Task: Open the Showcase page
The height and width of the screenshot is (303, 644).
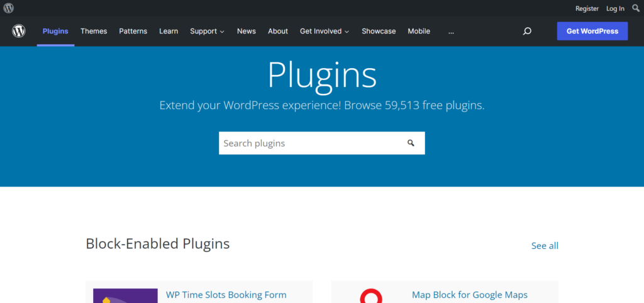Action: tap(379, 31)
